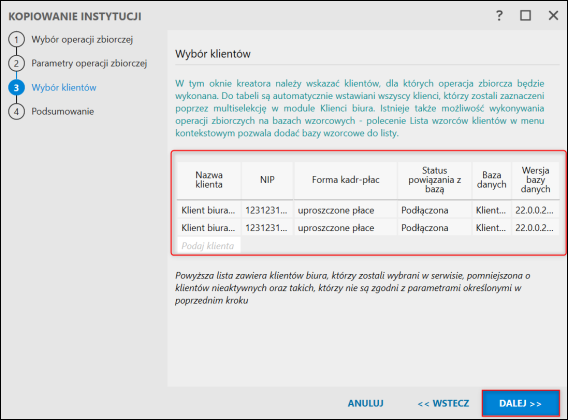Click Forma kadr-płac column header
Image resolution: width=568 pixels, height=420 pixels.
point(346,180)
